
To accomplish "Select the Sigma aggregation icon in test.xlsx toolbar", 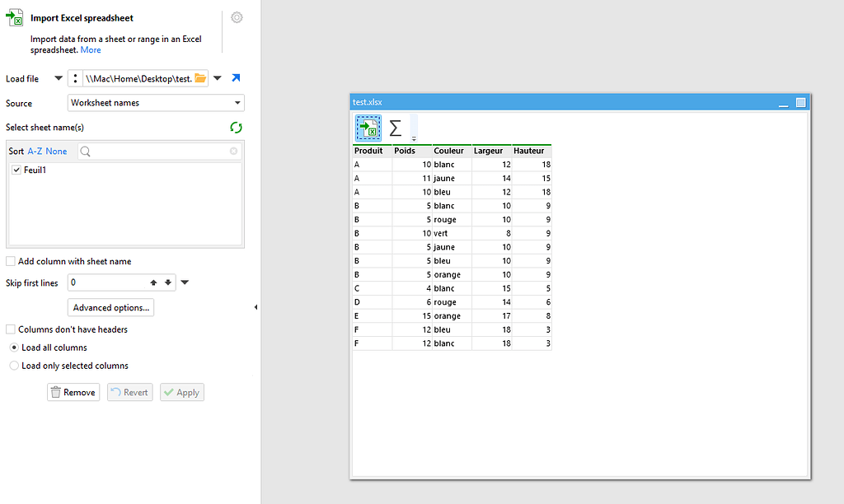I will pos(395,128).
